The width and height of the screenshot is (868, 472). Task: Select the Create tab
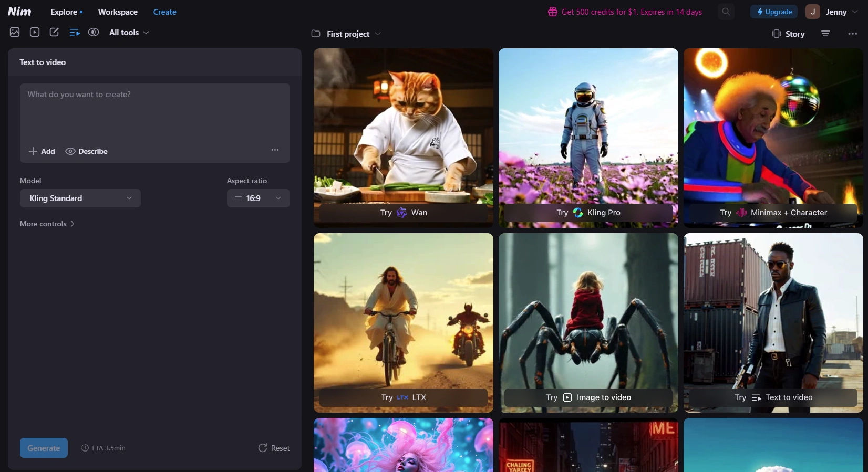165,12
